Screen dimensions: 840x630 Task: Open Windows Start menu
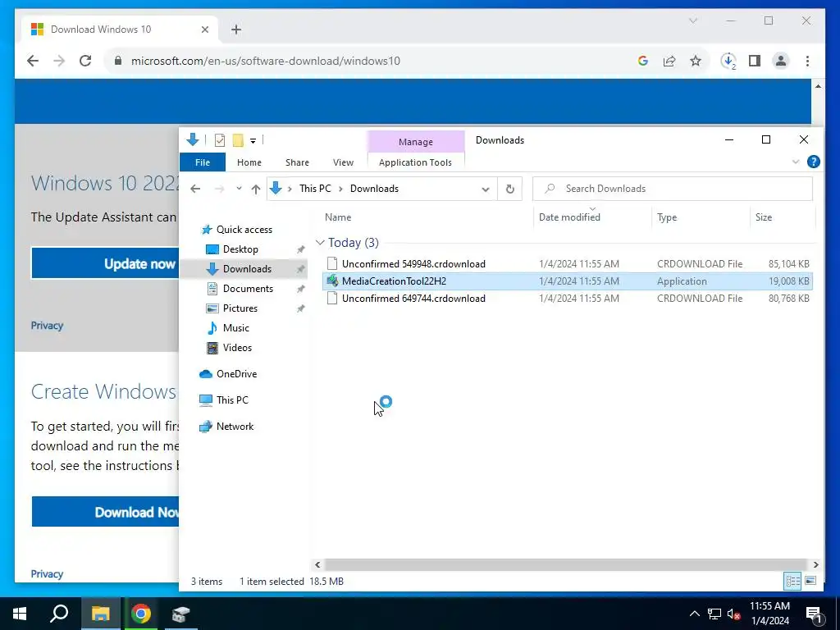pos(20,614)
